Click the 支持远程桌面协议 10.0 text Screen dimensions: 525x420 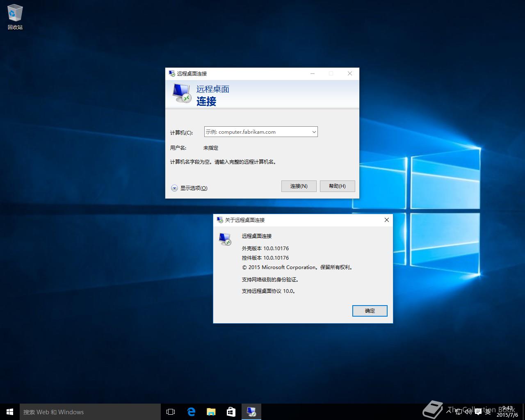pos(269,291)
